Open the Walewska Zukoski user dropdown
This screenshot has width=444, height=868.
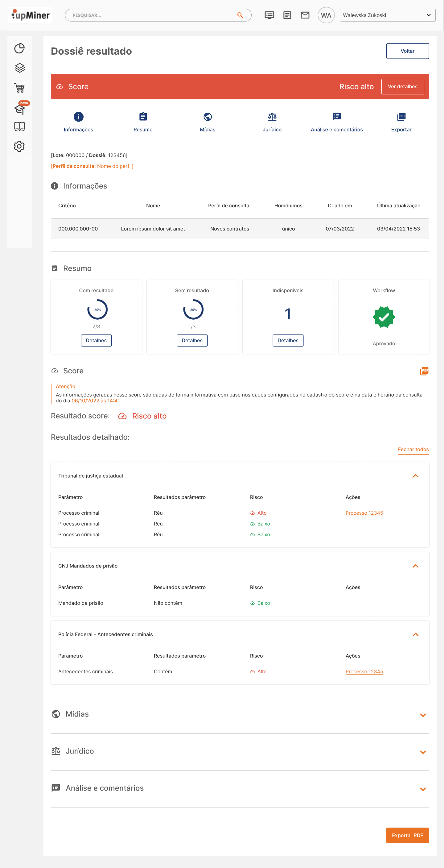[x=387, y=15]
